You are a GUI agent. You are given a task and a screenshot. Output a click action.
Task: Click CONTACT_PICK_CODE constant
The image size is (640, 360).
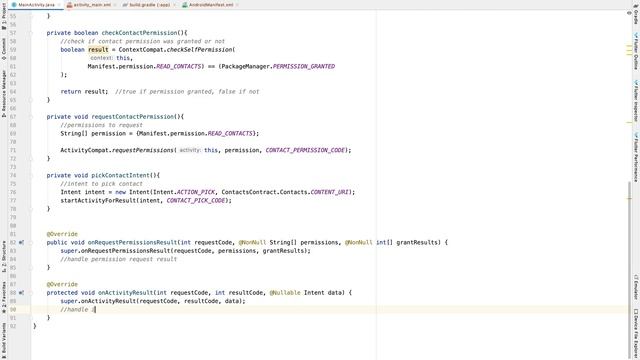(196, 200)
